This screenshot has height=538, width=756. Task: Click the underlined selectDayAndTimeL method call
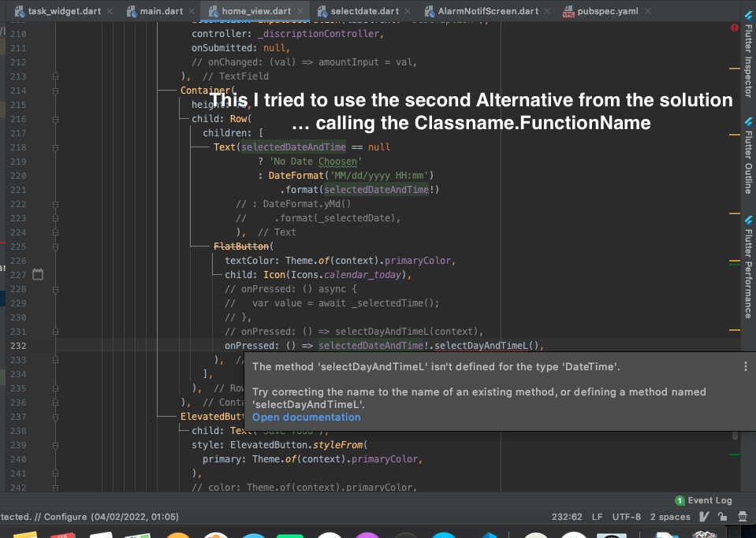tap(481, 346)
